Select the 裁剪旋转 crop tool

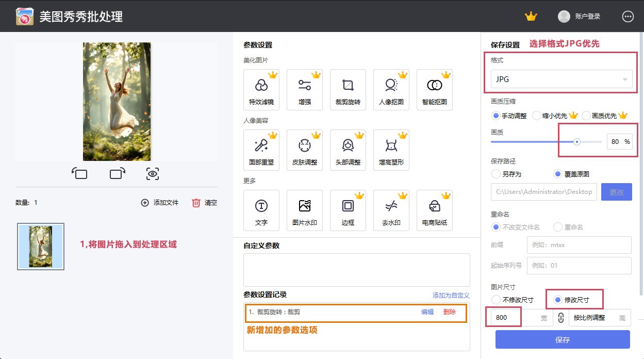(x=348, y=90)
